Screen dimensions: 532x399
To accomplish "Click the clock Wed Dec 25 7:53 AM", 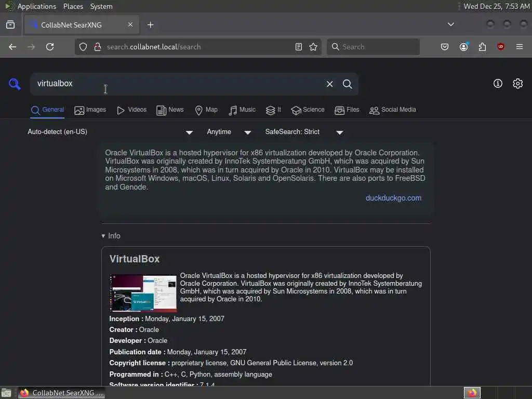I will pyautogui.click(x=496, y=6).
